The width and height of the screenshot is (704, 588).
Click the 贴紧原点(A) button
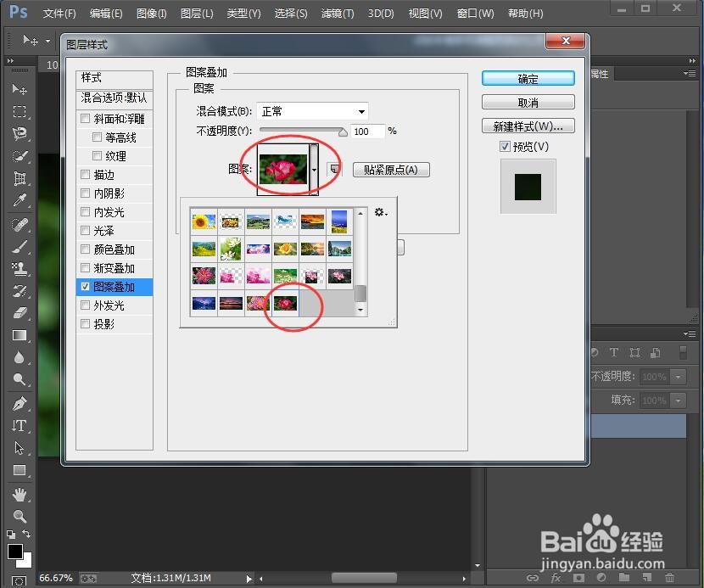(391, 170)
